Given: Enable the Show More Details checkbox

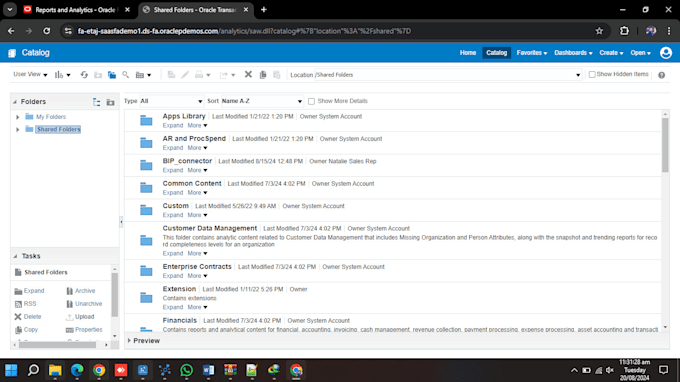Looking at the screenshot, I should [311, 101].
